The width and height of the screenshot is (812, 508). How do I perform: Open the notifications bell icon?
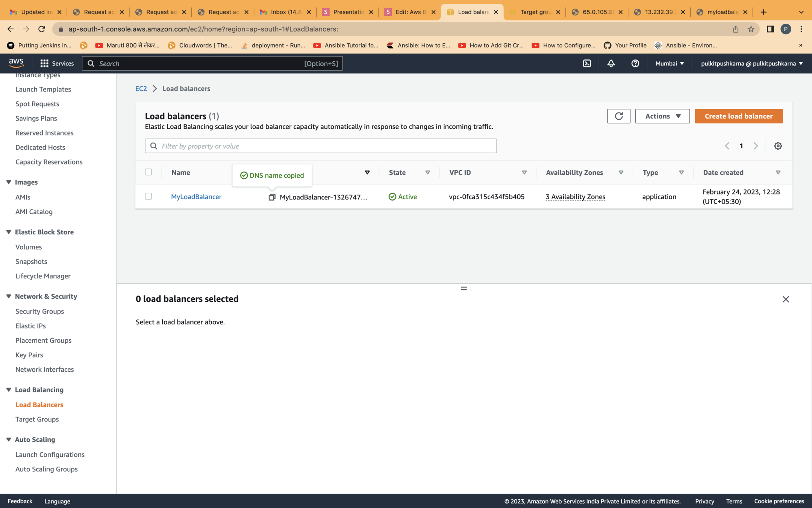(611, 63)
